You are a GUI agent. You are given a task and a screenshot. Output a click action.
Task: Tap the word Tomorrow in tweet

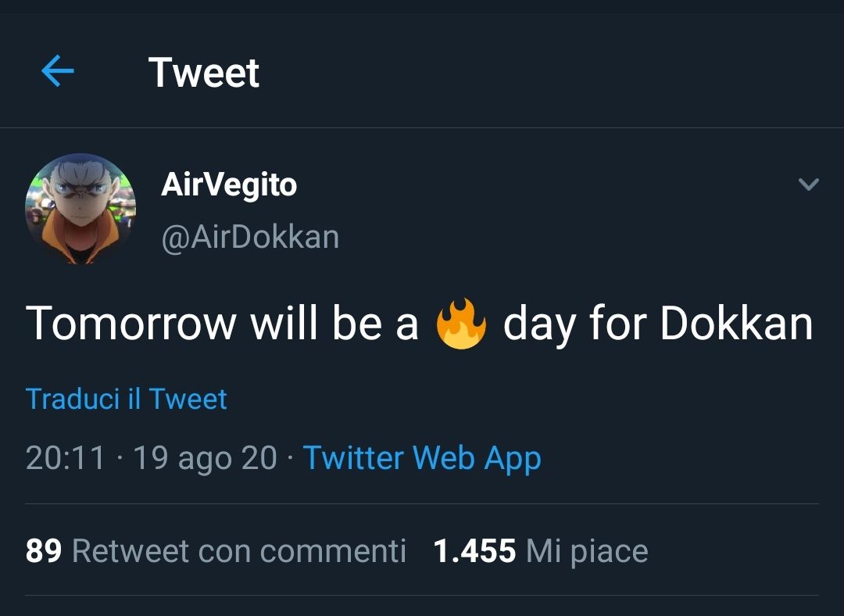[x=131, y=323]
